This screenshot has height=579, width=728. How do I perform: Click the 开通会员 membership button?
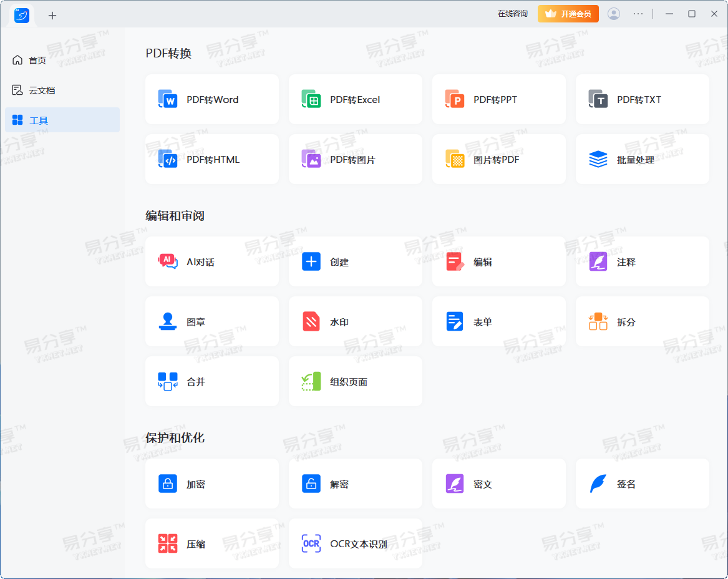568,13
